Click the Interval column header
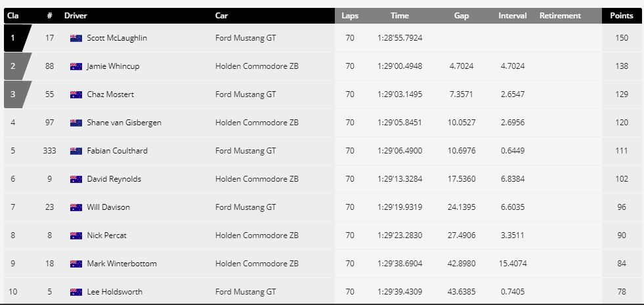644x305 pixels. coord(513,16)
